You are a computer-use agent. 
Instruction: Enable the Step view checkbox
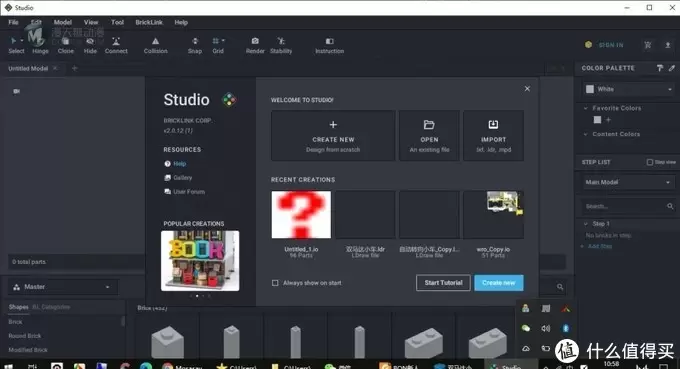pos(650,162)
